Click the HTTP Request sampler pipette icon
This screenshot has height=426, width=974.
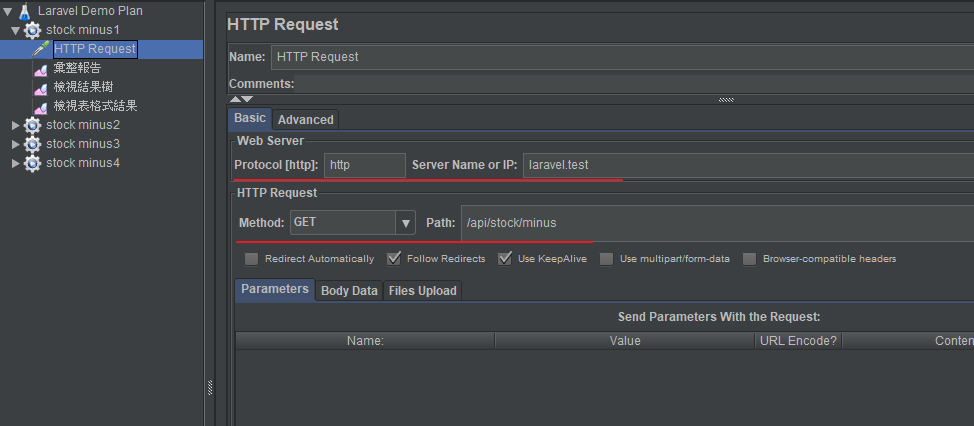tap(41, 48)
